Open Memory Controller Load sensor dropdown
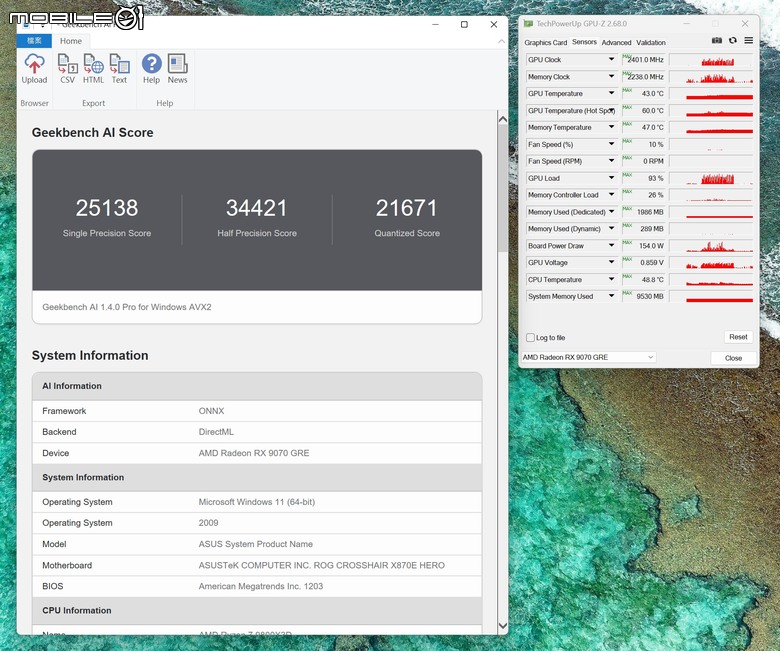The image size is (780, 651). pyautogui.click(x=611, y=194)
